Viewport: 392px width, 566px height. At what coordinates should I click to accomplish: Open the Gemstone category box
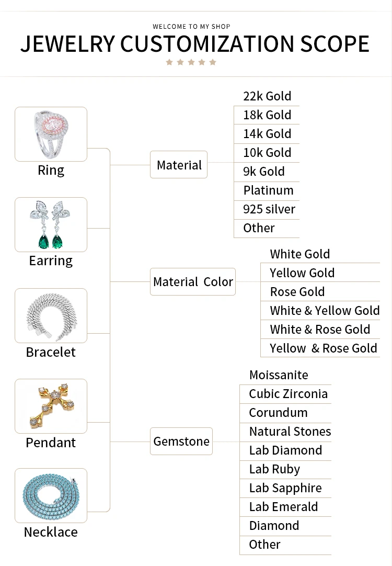click(181, 441)
